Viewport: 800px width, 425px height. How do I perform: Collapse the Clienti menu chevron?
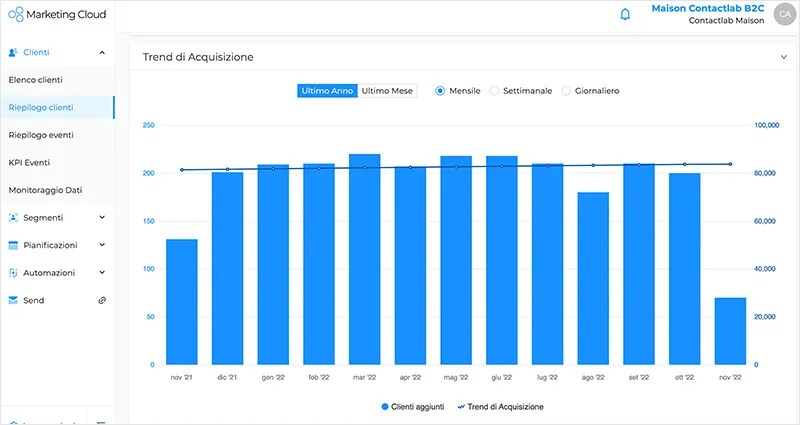coord(102,52)
